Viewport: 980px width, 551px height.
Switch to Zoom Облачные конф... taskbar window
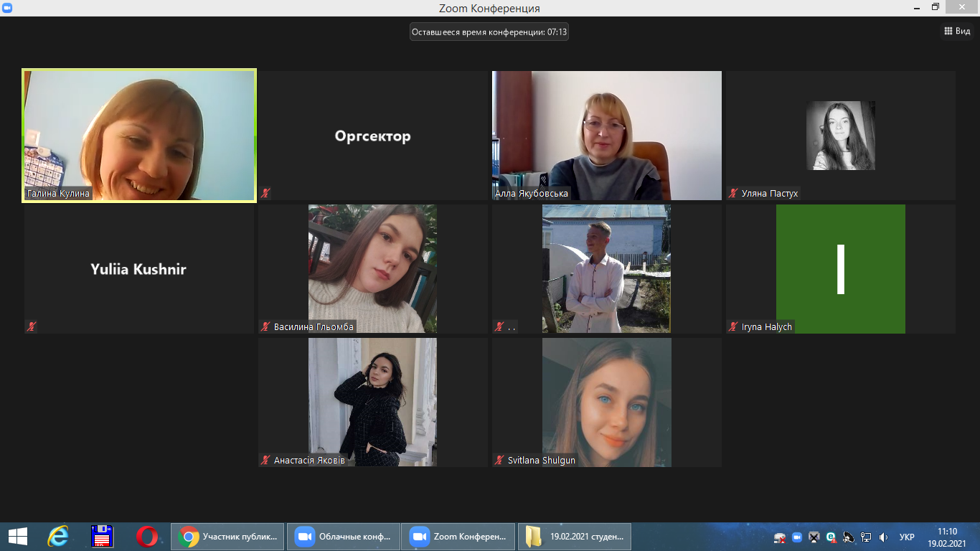click(x=344, y=536)
